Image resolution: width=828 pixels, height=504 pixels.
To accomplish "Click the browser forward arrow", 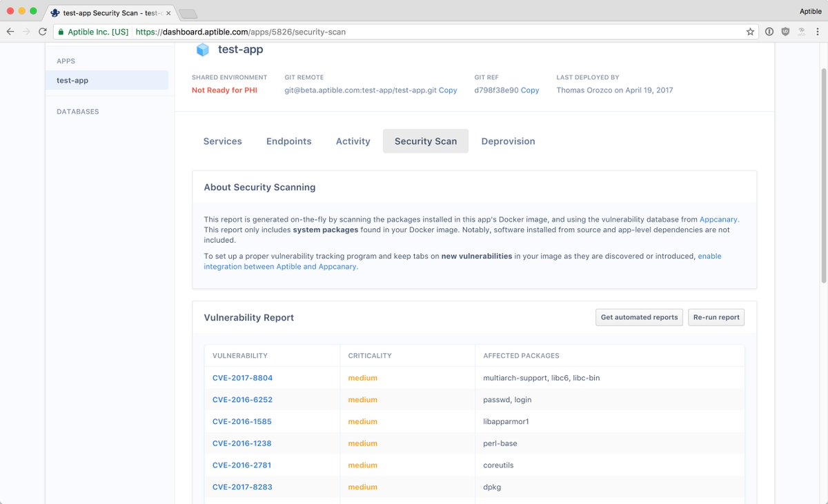I will [27, 32].
